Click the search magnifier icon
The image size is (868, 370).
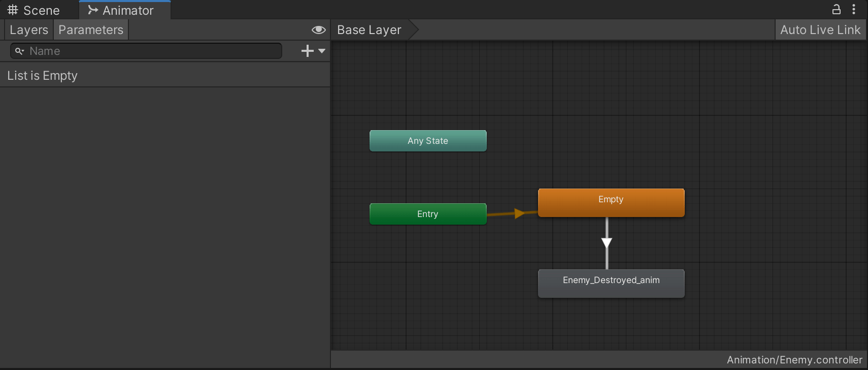coord(19,51)
